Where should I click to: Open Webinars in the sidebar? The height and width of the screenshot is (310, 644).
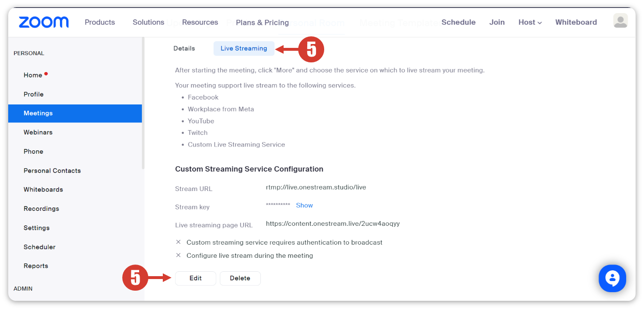click(38, 132)
